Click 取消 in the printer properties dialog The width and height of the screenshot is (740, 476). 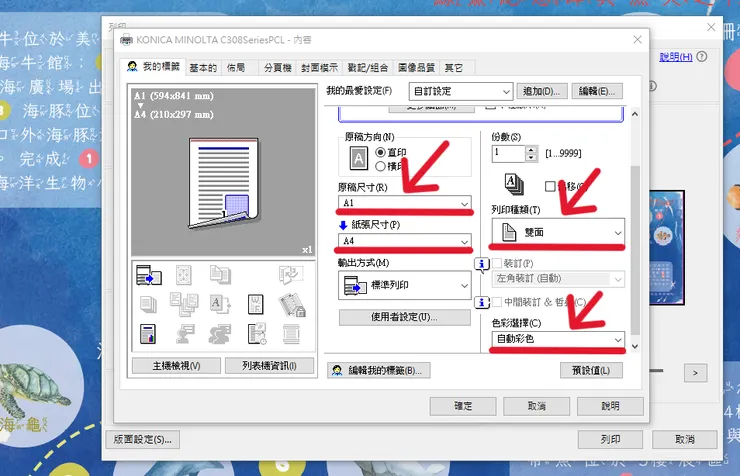click(537, 406)
